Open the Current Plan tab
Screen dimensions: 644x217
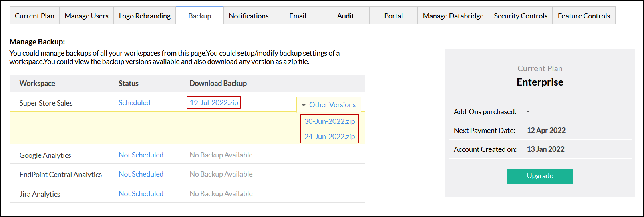pos(34,16)
